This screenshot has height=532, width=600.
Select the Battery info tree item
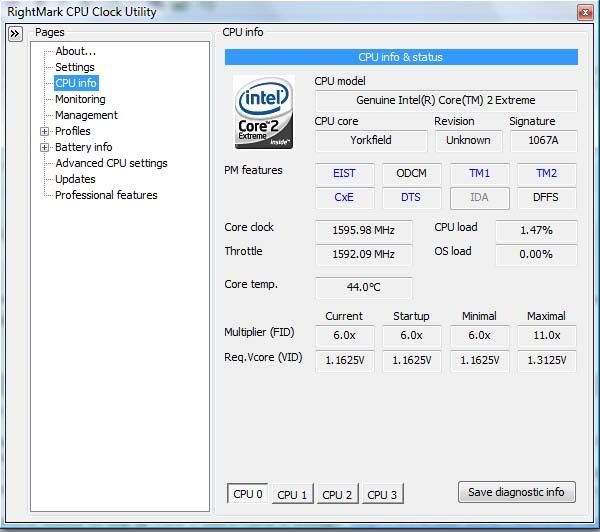(83, 147)
